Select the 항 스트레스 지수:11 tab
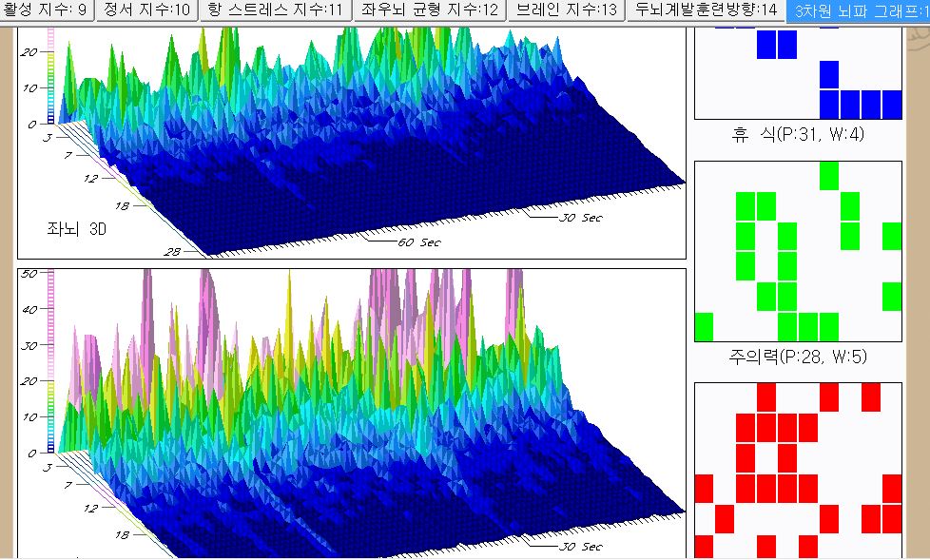 tap(275, 10)
